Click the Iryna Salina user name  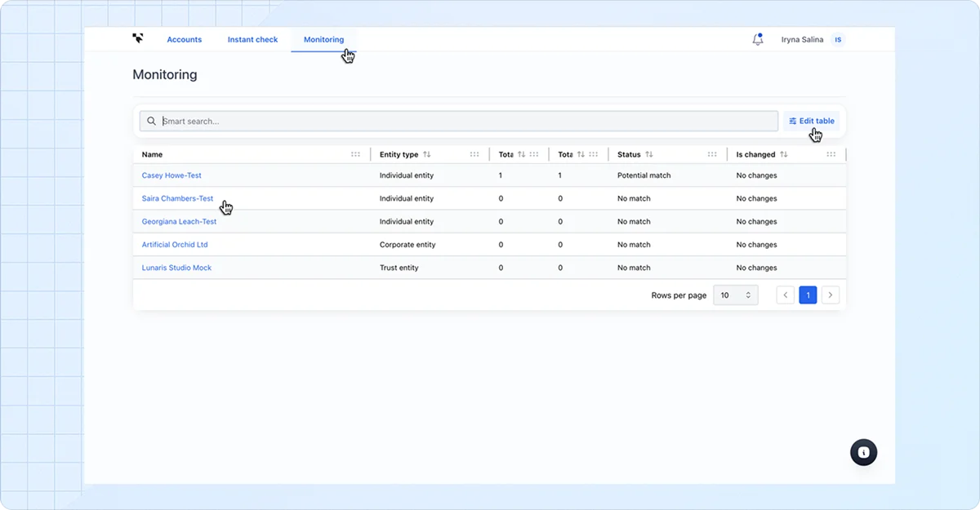pos(802,39)
